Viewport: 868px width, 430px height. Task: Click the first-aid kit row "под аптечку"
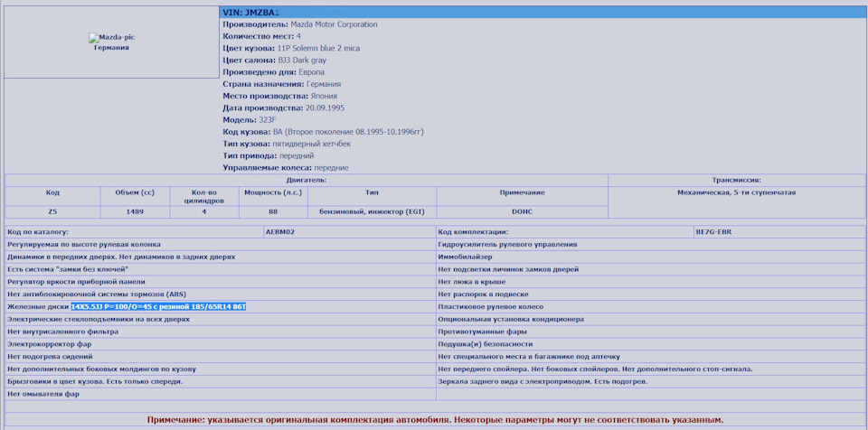click(650, 357)
